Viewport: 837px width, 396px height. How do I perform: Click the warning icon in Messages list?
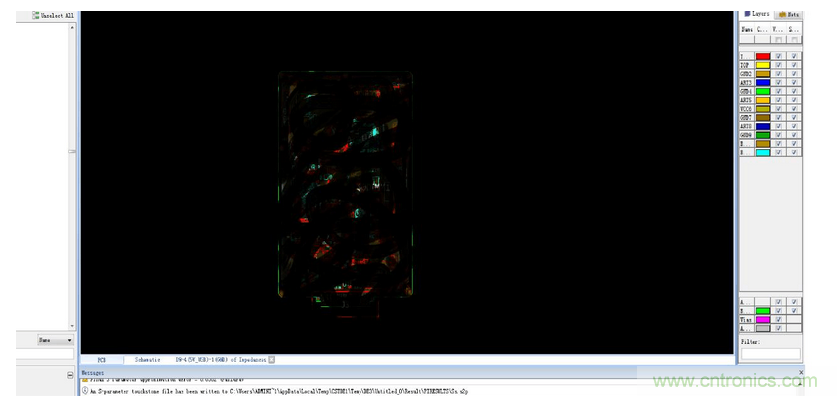tap(85, 380)
